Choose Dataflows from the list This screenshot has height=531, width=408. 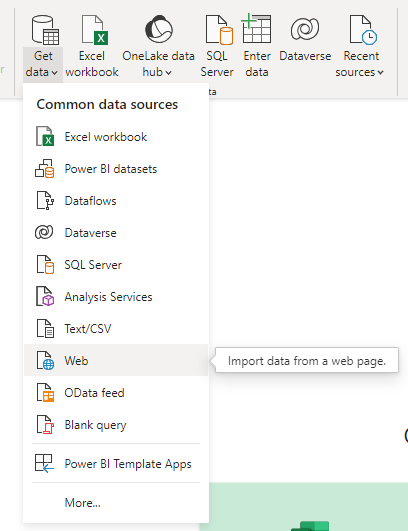point(116,201)
